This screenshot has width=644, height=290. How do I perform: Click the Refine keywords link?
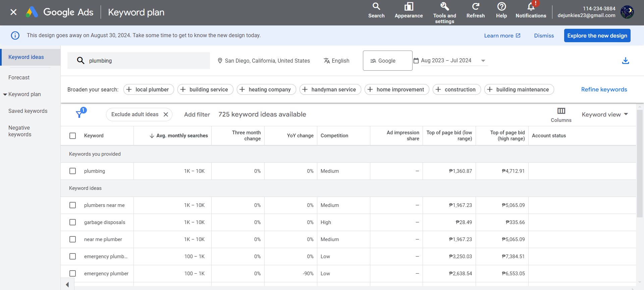click(x=604, y=89)
